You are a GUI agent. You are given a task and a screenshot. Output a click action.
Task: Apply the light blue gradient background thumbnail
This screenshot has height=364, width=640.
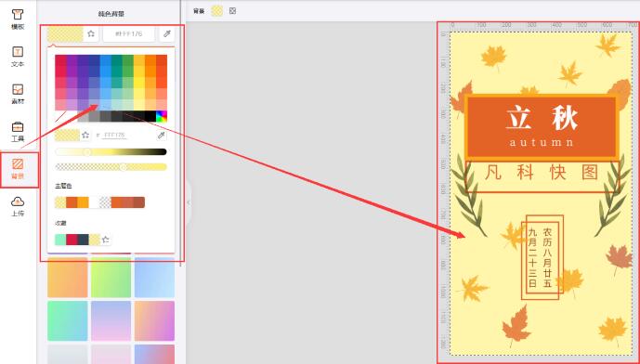(x=154, y=277)
